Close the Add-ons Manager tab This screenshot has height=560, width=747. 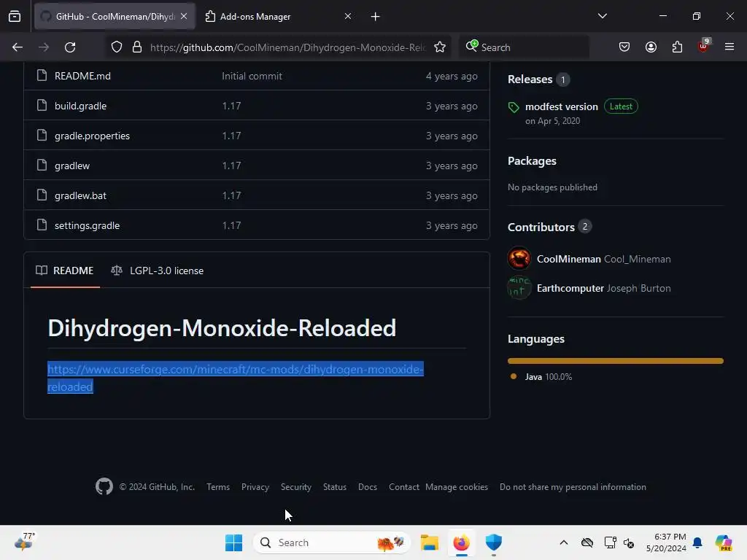348,17
